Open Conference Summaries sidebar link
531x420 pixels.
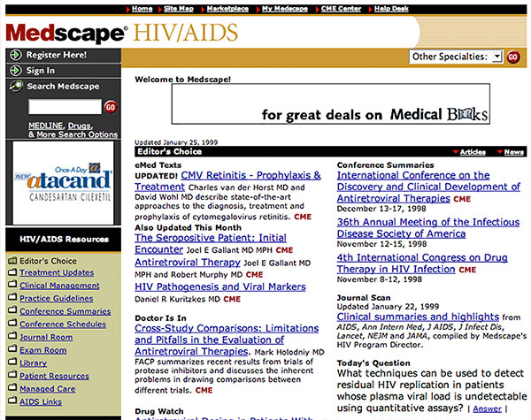pos(65,311)
